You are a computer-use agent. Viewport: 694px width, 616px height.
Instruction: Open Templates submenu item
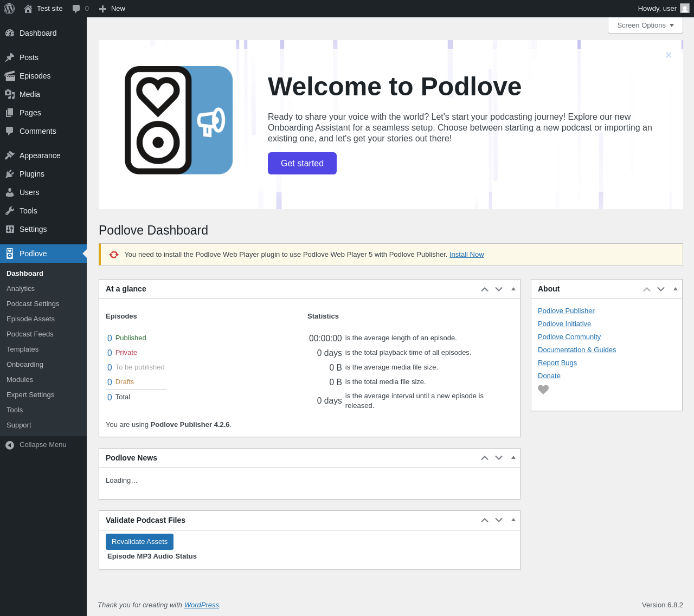click(x=23, y=349)
